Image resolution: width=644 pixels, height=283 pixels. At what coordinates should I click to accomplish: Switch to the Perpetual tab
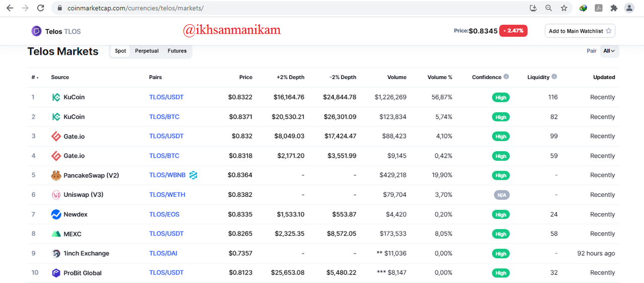pos(147,51)
